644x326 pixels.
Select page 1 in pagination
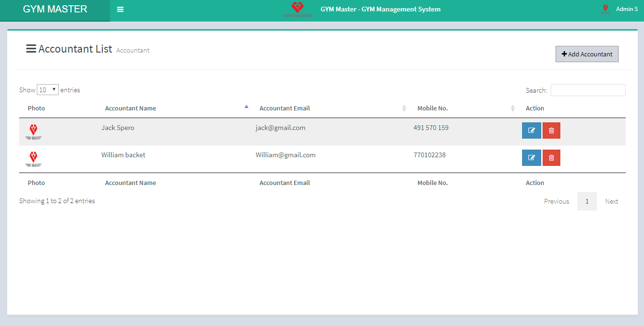point(587,201)
